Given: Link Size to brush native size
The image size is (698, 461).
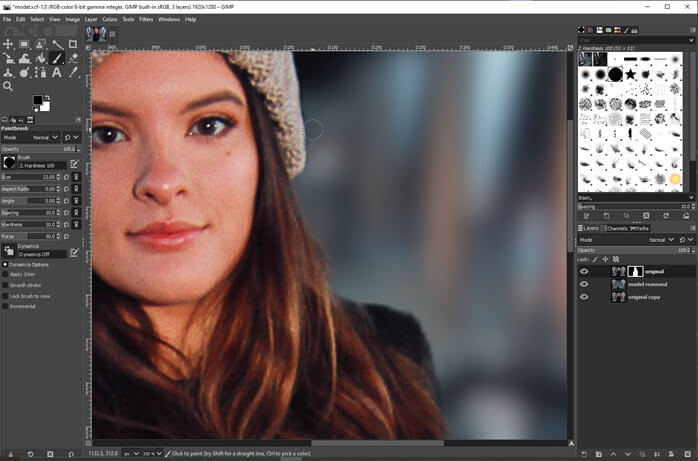Looking at the screenshot, I should tap(76, 177).
